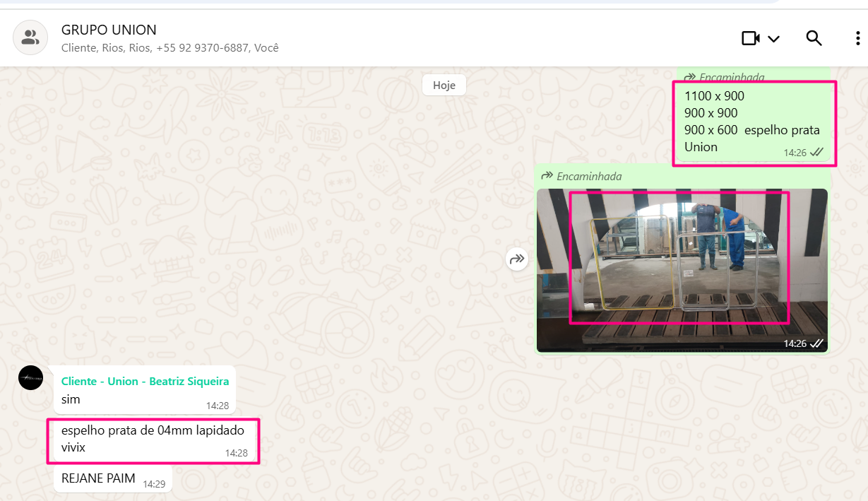Click read check marks on dimensions message

(817, 152)
